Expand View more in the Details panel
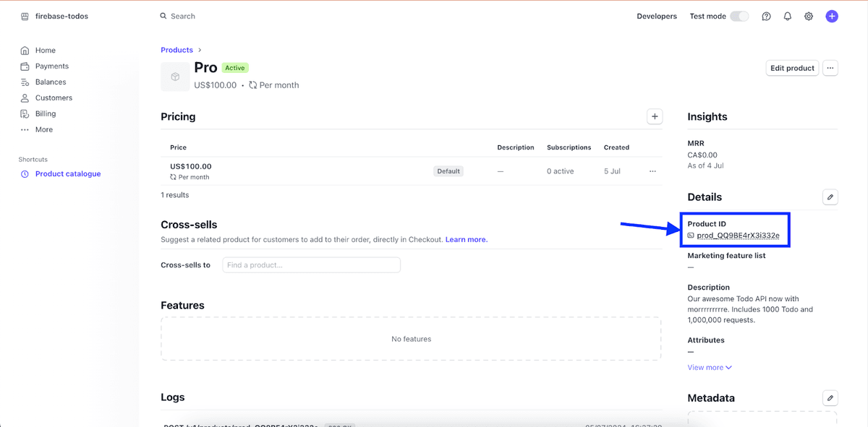 click(708, 367)
